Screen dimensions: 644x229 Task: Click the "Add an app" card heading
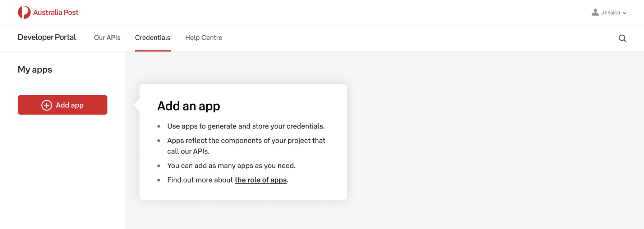click(189, 106)
